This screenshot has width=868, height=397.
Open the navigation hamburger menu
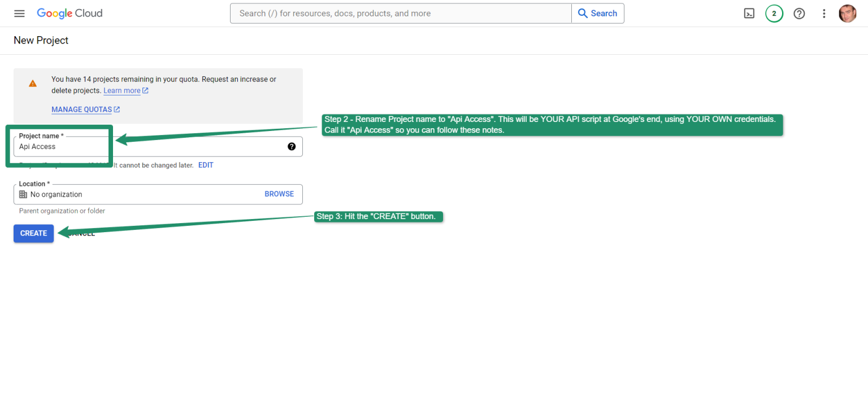pyautogui.click(x=19, y=13)
